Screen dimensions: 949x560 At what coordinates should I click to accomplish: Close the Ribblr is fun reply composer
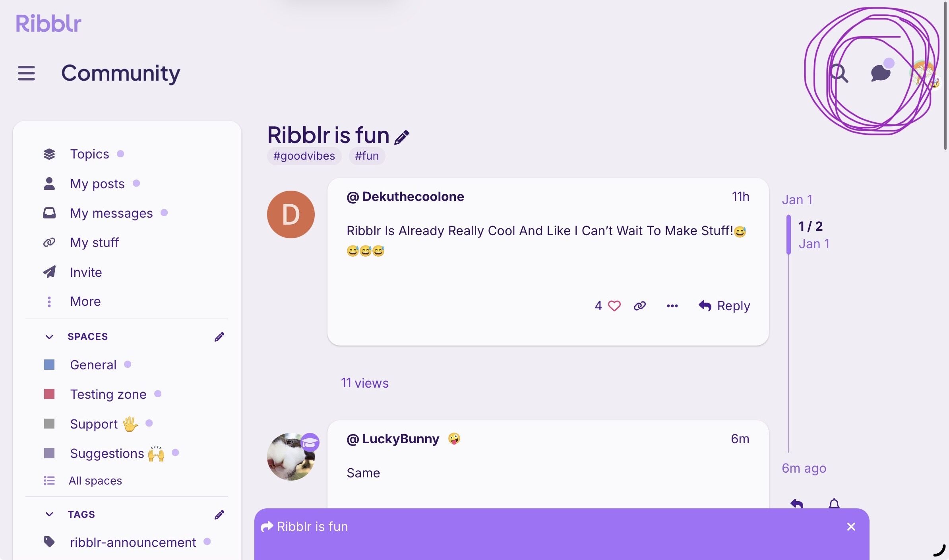(x=851, y=527)
